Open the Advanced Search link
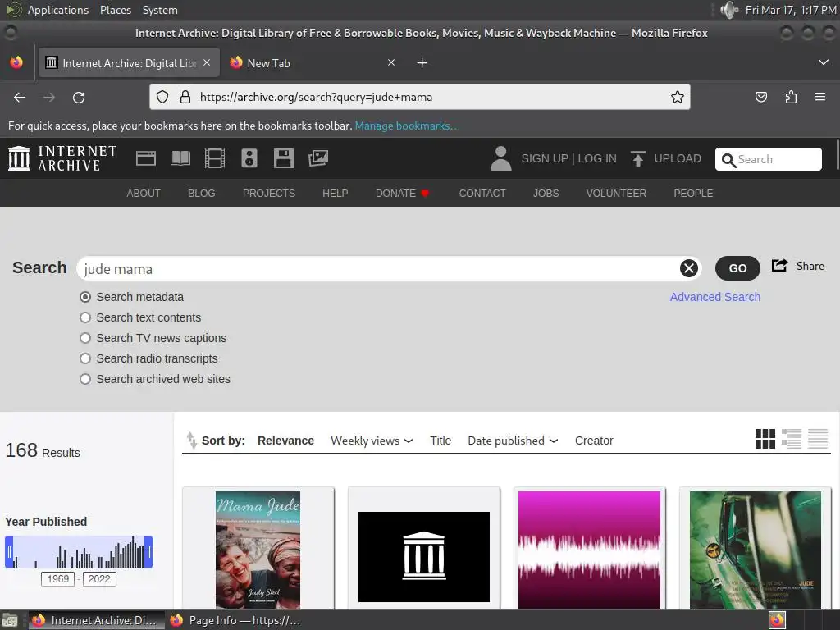 (x=715, y=297)
